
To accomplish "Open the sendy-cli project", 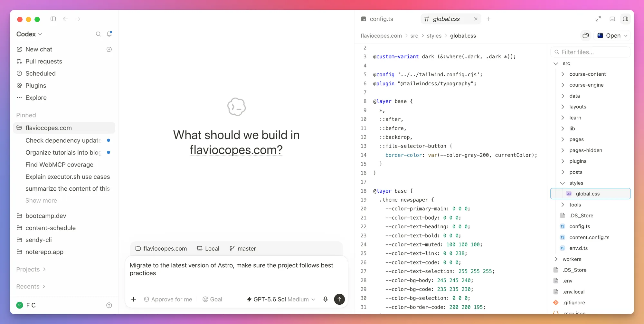I will 64,240.
